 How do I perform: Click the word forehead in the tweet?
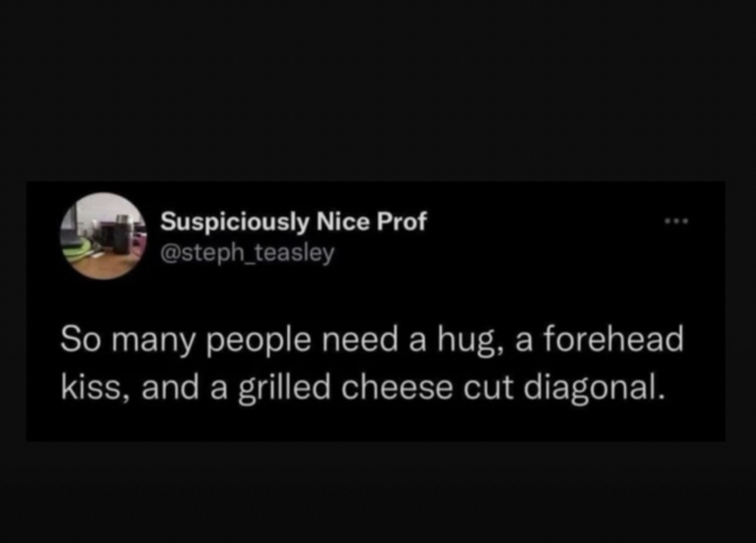pyautogui.click(x=614, y=340)
